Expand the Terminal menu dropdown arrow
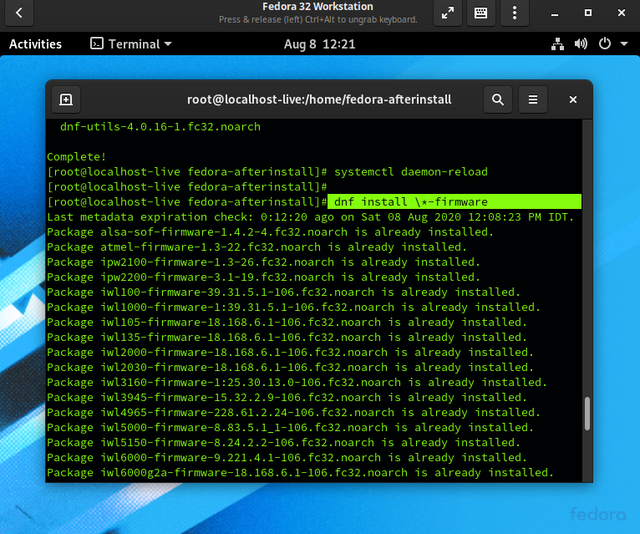Image resolution: width=640 pixels, height=534 pixels. [x=168, y=44]
